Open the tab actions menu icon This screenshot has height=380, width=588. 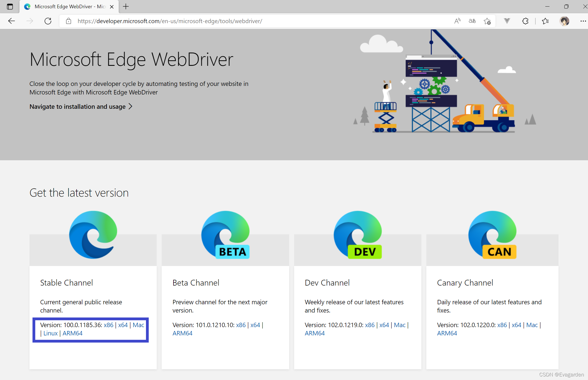click(10, 7)
